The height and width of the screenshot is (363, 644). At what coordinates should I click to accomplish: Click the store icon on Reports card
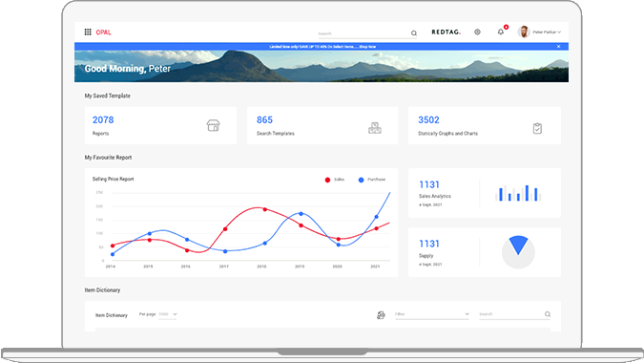(213, 125)
